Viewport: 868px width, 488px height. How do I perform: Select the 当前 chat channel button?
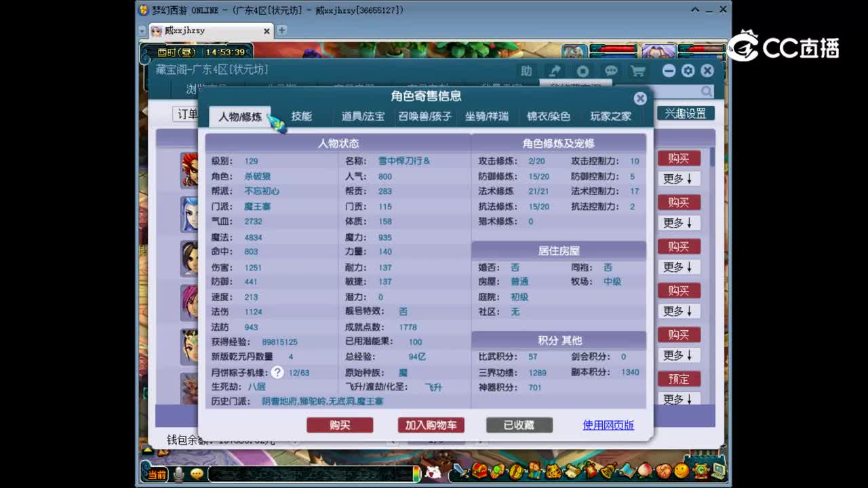click(x=155, y=474)
